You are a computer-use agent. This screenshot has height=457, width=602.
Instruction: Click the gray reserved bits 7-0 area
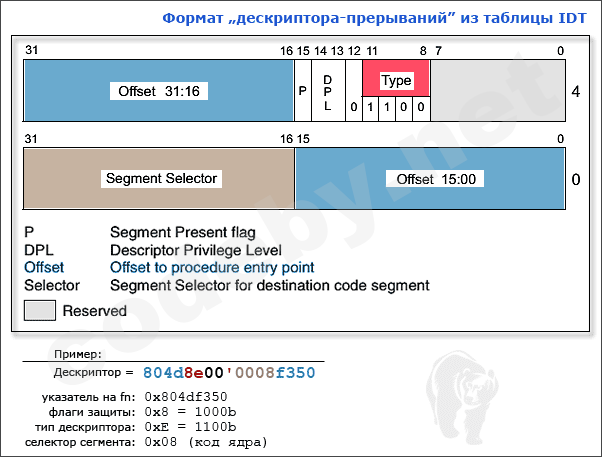tap(498, 91)
